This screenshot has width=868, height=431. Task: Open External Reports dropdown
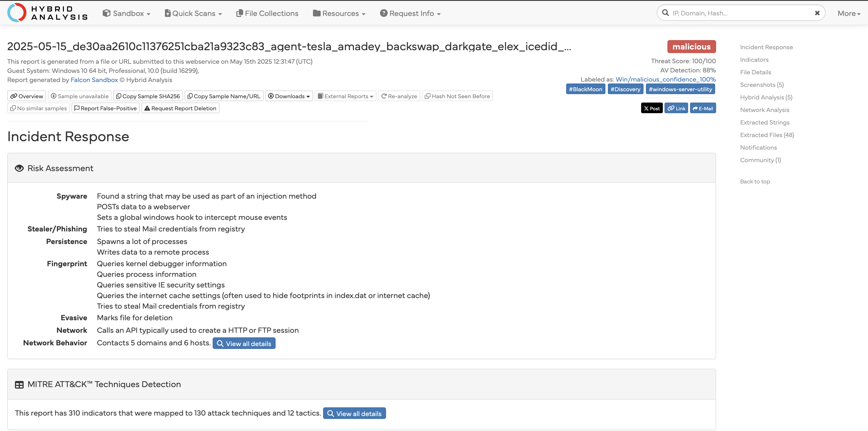tap(345, 96)
